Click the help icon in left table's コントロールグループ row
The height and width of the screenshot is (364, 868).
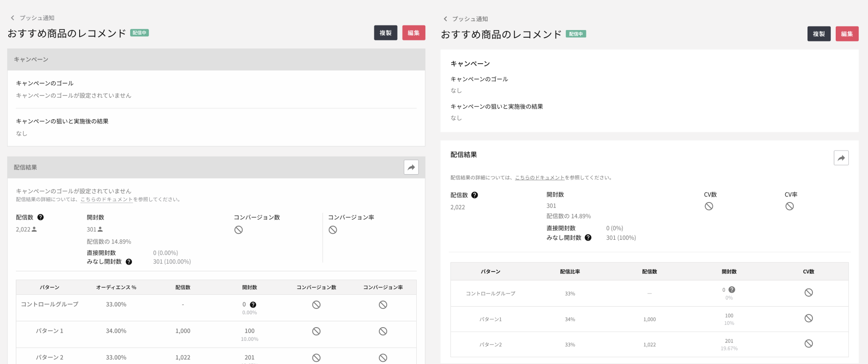tap(253, 305)
